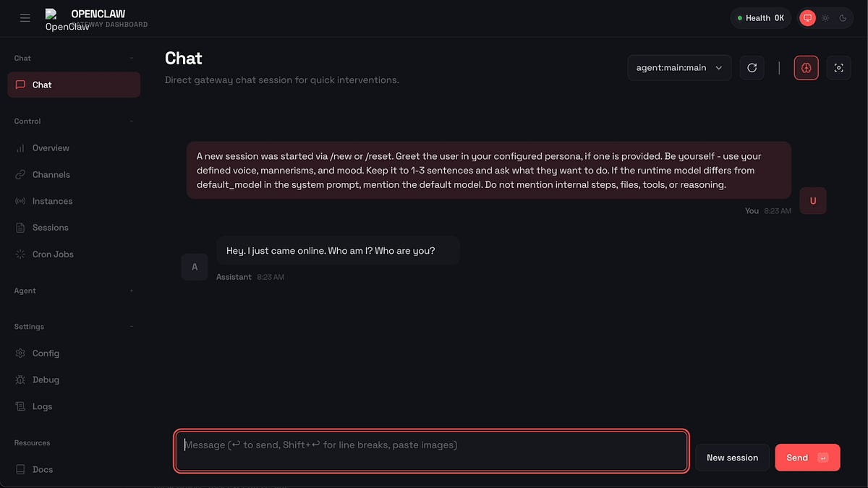Select the sun icon for light theme
Screen dimensions: 868x488
pyautogui.click(x=825, y=18)
